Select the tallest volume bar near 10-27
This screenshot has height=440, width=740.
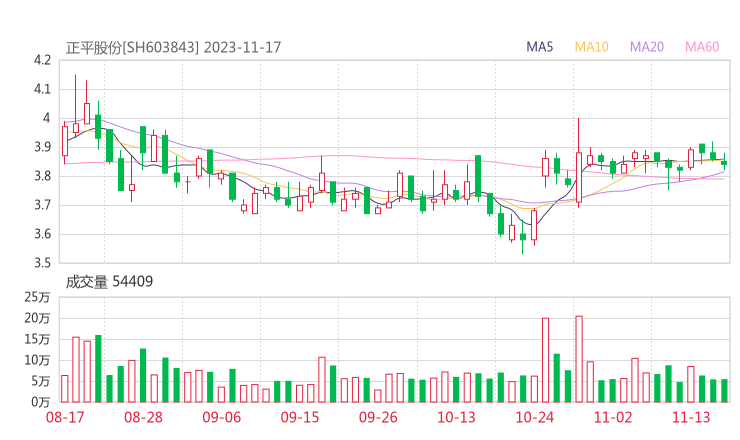click(579, 359)
